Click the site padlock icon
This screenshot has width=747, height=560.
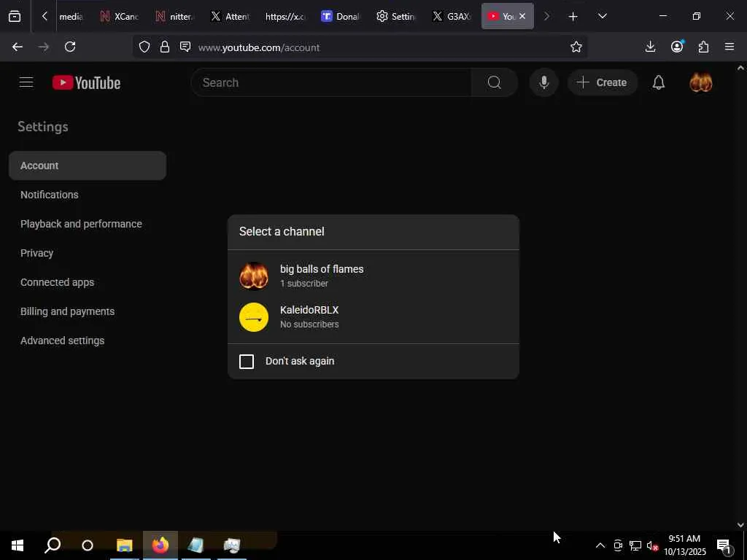click(165, 47)
